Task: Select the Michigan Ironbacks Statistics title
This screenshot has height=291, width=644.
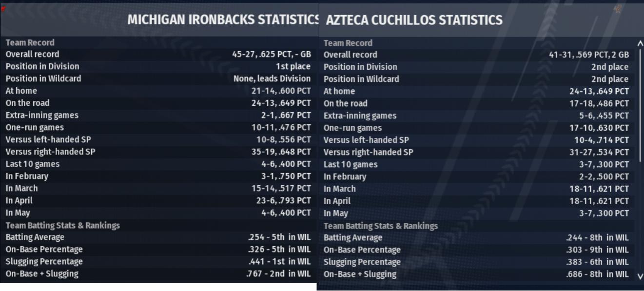Action: pos(223,20)
